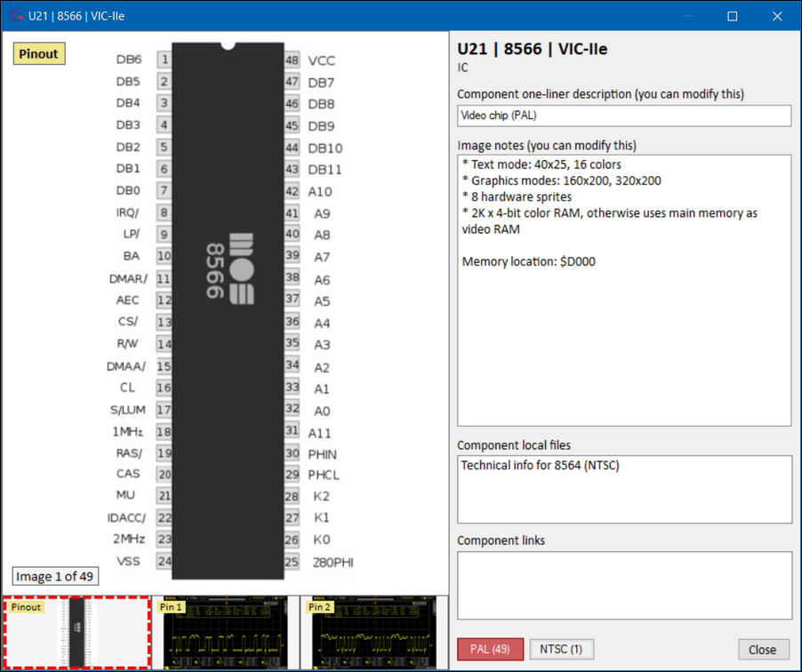Click pin number 19 box next to RAS/

coord(164,453)
